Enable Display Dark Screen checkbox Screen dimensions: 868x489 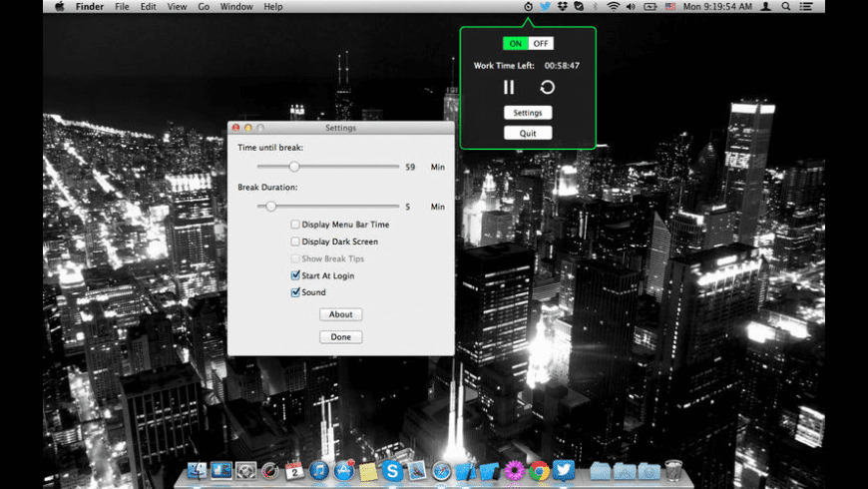tap(295, 242)
